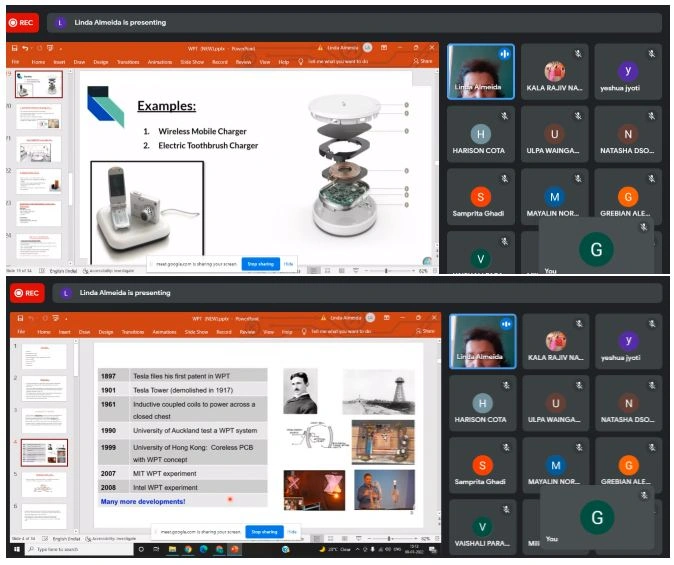Click the REC indicator above the Examples slide
This screenshot has width=674, height=565.
click(x=22, y=23)
